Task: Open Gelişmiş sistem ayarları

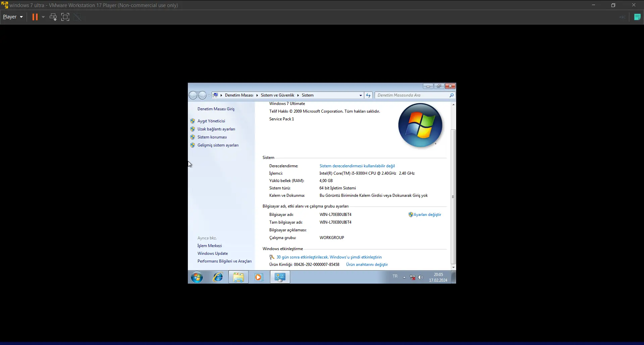Action: coord(218,145)
